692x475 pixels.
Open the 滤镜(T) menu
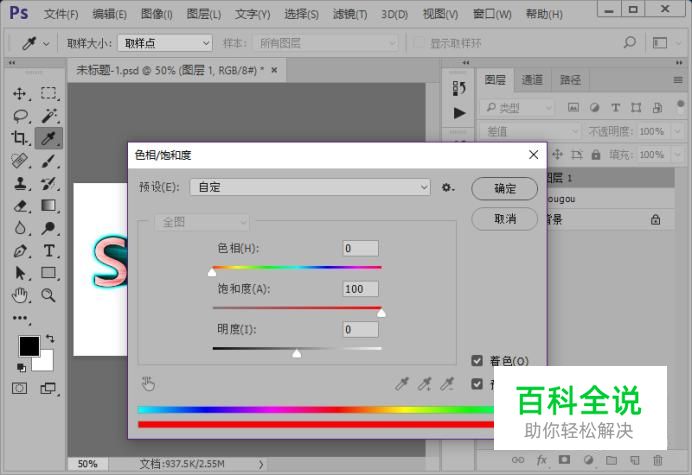350,14
